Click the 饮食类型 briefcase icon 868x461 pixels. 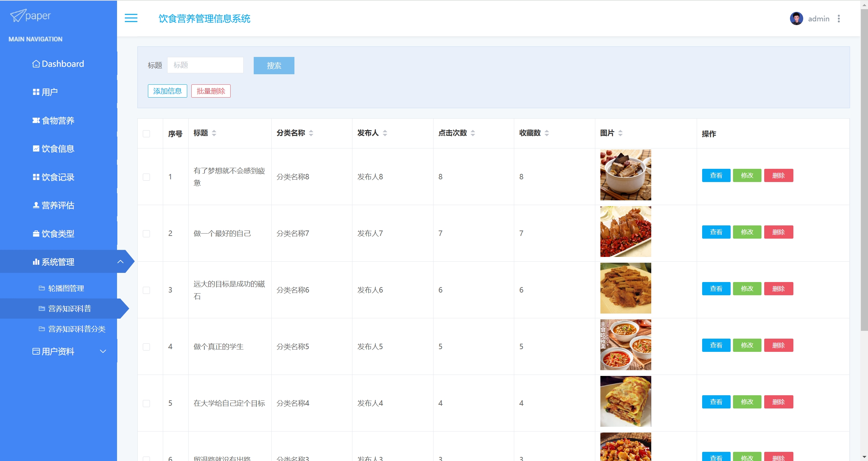point(36,234)
